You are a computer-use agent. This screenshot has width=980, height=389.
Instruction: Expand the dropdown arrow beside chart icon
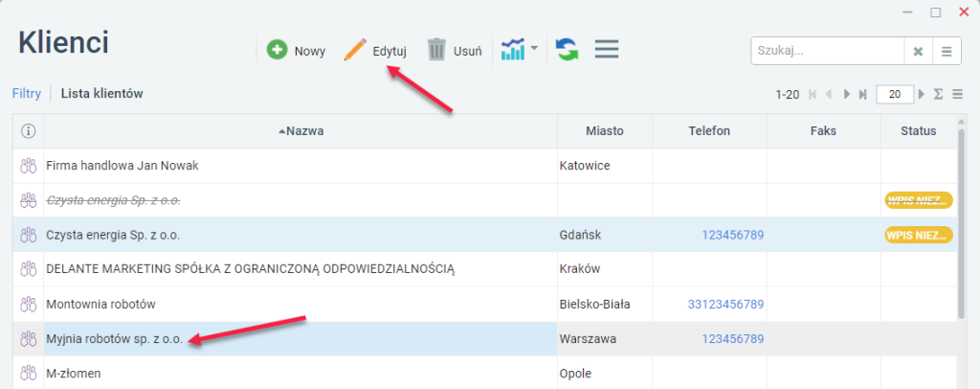tap(534, 48)
